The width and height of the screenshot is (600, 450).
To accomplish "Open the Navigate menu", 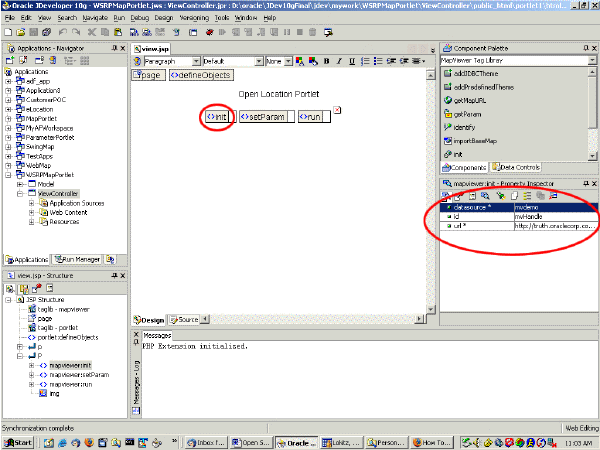I will (x=95, y=18).
